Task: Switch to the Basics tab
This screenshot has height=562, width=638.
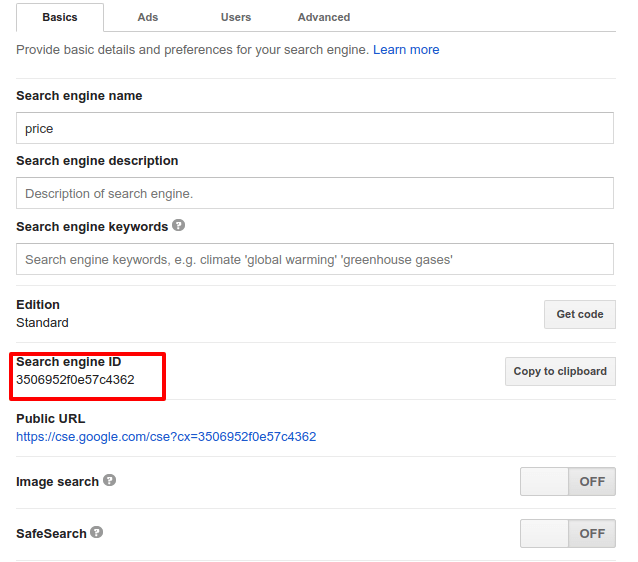Action: 60,17
